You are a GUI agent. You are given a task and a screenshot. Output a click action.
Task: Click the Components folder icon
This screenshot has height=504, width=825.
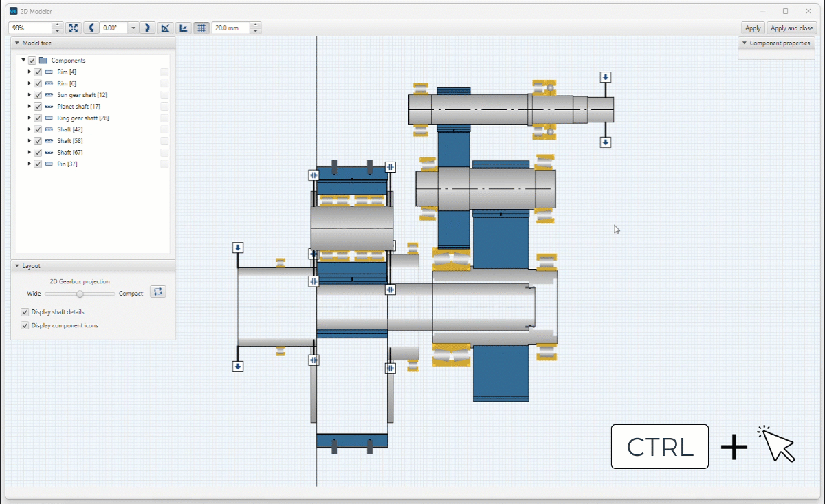click(43, 61)
